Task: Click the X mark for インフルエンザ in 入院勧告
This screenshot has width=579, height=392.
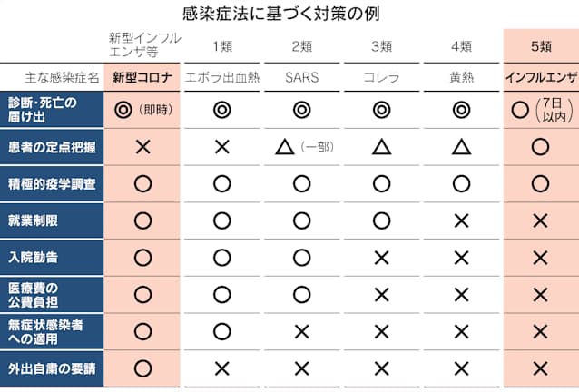Action: pos(541,258)
